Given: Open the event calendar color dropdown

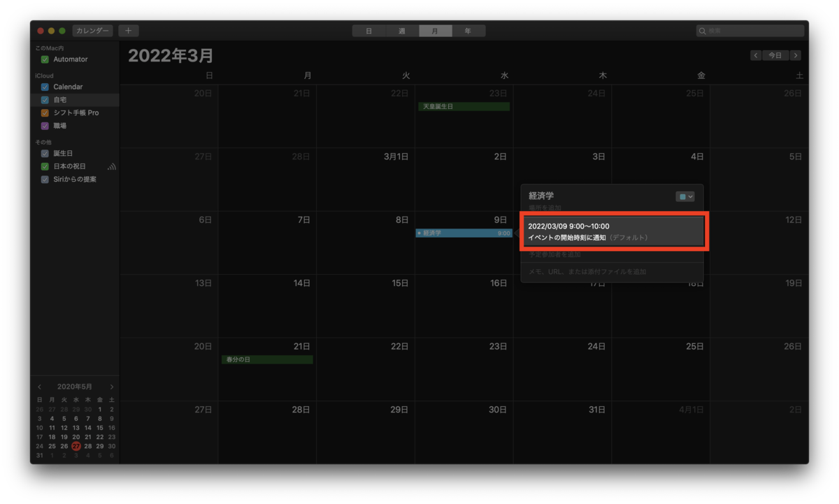Looking at the screenshot, I should tap(685, 197).
